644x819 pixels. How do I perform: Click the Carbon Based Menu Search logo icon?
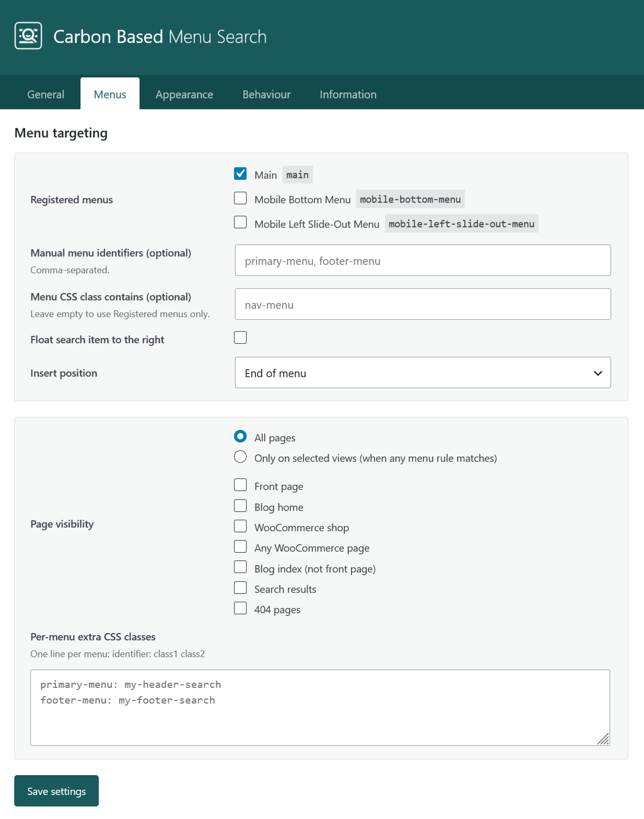pyautogui.click(x=28, y=36)
